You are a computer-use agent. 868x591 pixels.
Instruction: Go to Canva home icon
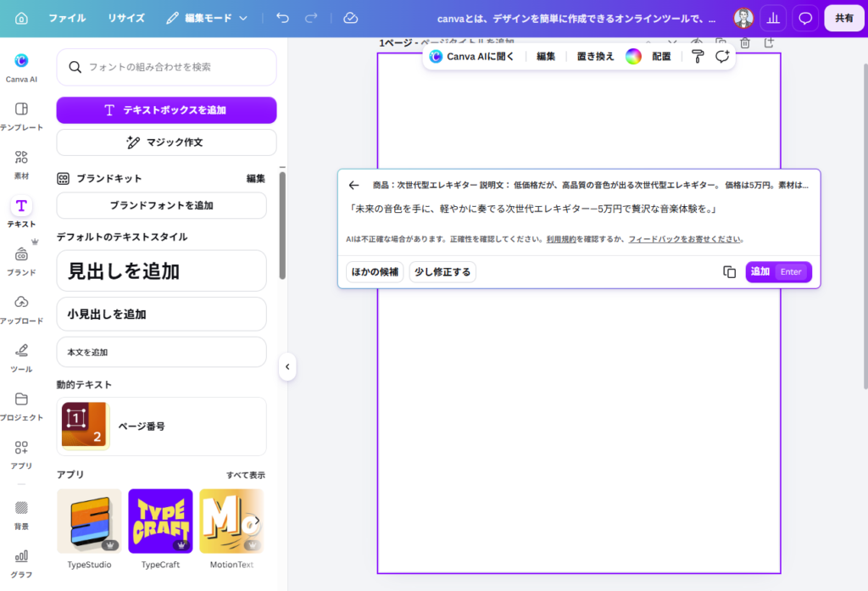point(21,19)
